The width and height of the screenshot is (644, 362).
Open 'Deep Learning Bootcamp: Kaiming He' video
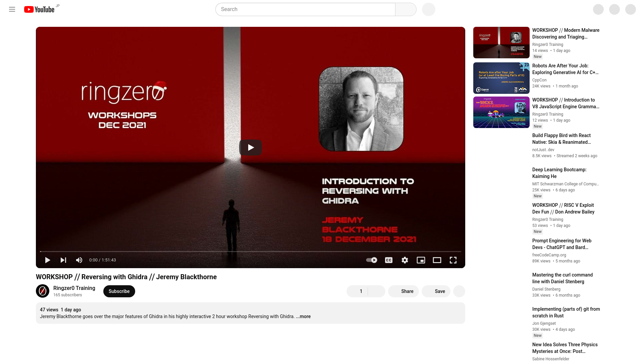(x=559, y=173)
